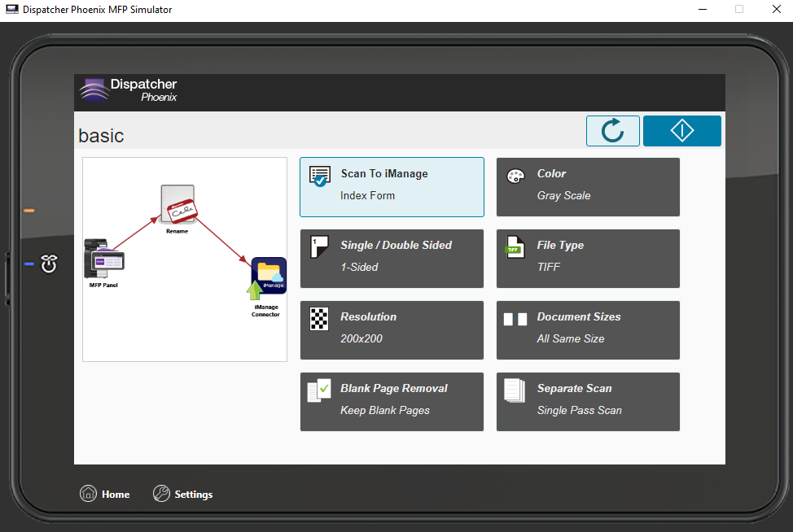The height and width of the screenshot is (532, 793).
Task: Click the checkerboard Resolution icon
Action: (x=322, y=316)
